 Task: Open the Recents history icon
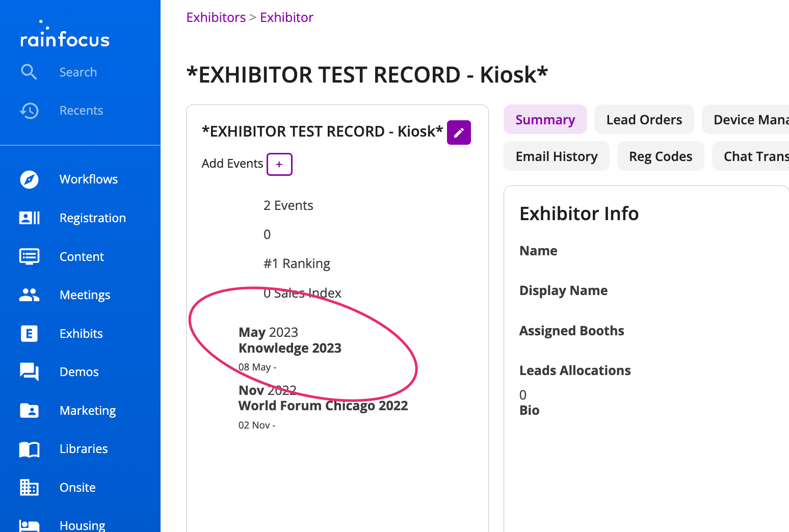point(29,111)
